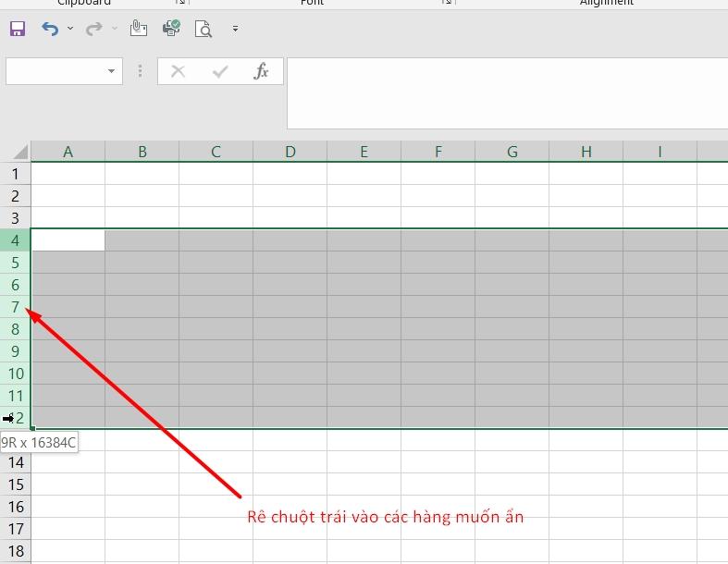Screen dimensions: 728x564
Task: Select row 10 header
Action: pos(16,374)
